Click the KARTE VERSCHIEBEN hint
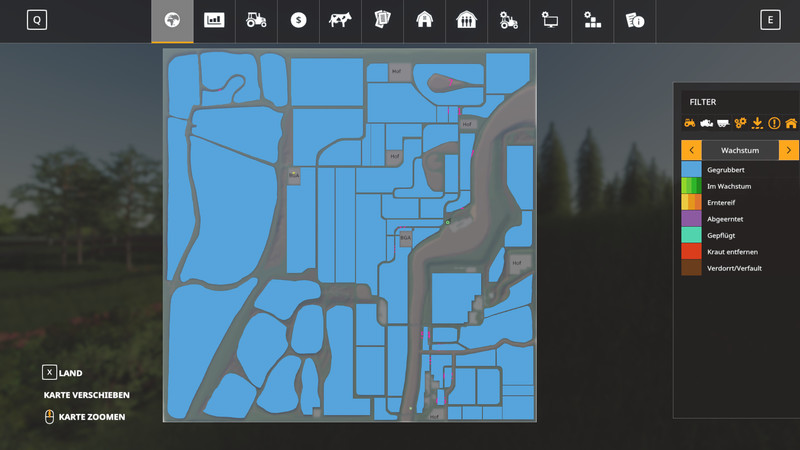Image resolution: width=800 pixels, height=450 pixels. pyautogui.click(x=87, y=395)
